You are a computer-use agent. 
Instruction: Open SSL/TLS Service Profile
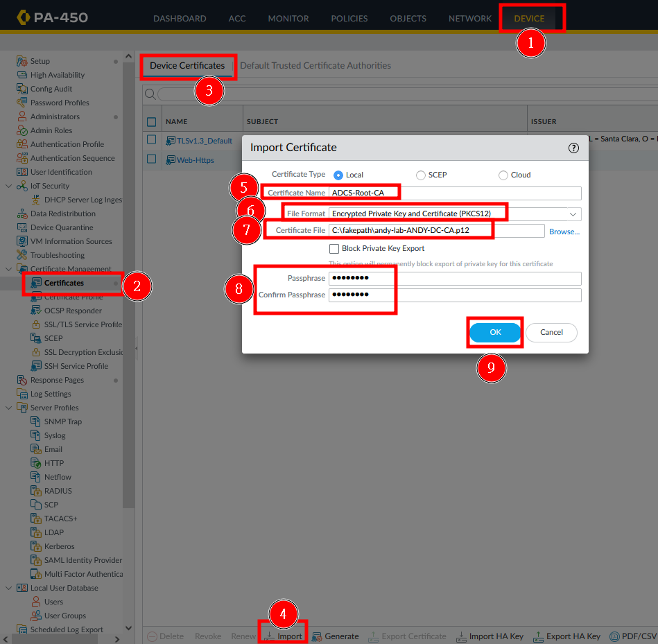[83, 324]
